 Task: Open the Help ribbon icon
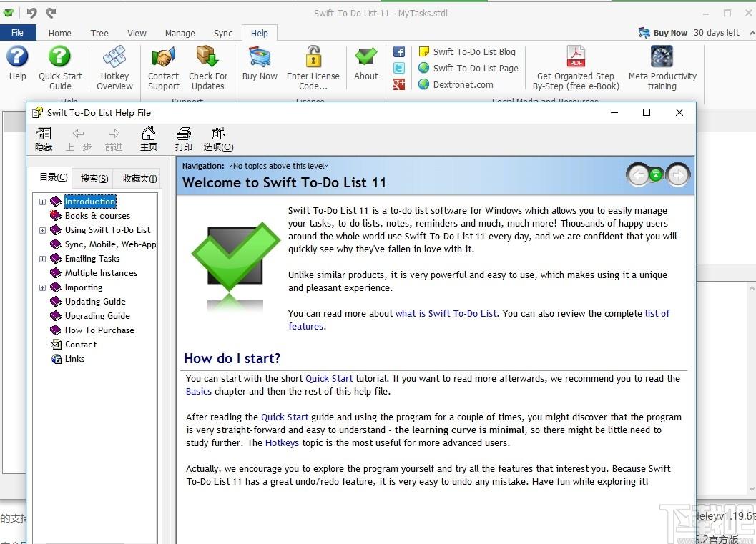17,63
